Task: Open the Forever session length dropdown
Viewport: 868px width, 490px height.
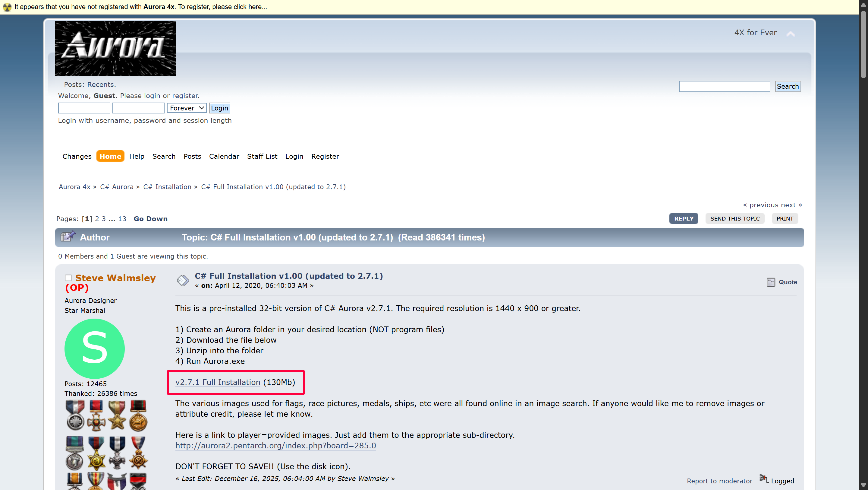Action: [x=187, y=108]
